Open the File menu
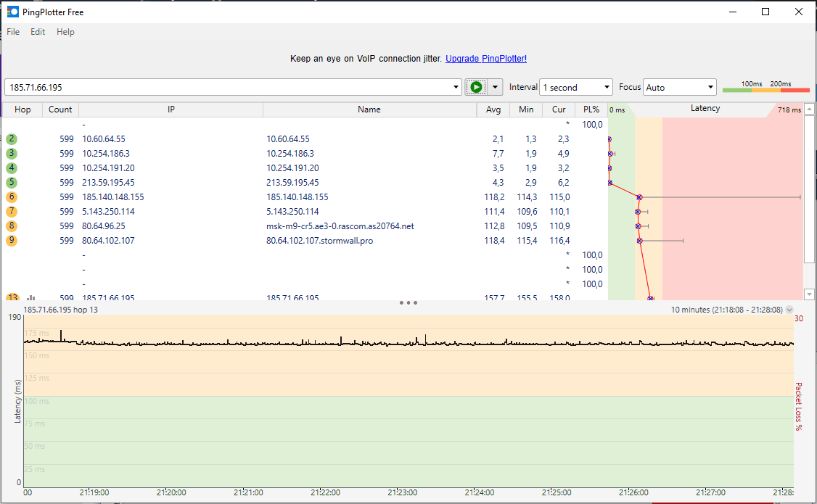 (x=13, y=32)
